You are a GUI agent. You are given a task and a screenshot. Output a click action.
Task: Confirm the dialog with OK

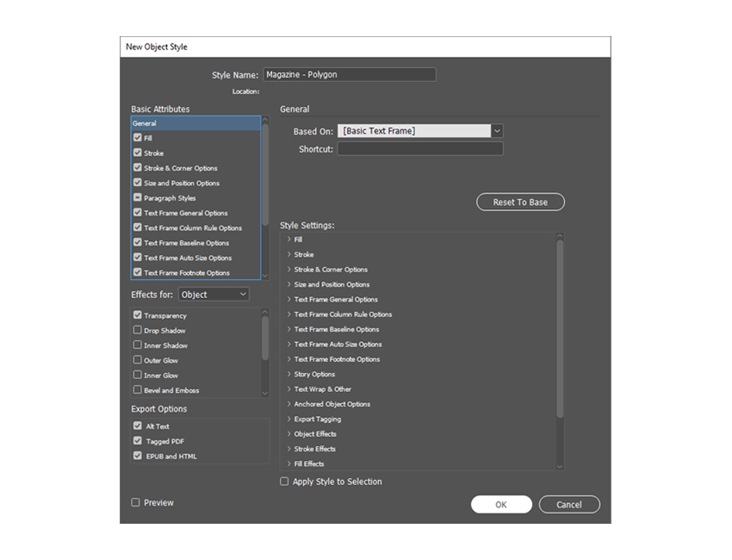[501, 504]
